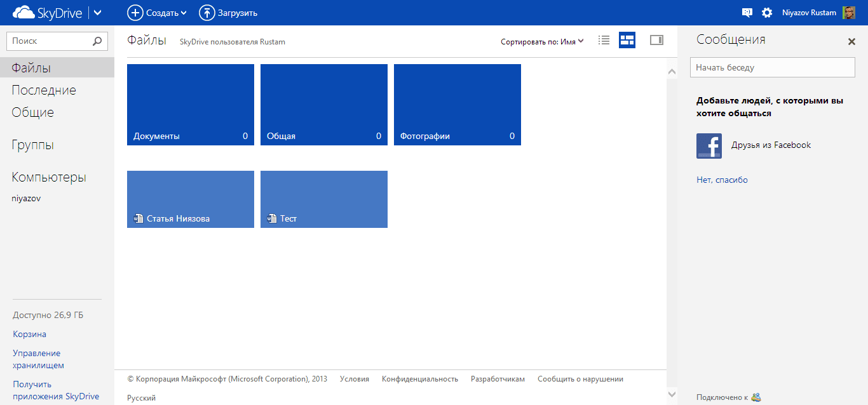868x405 pixels.
Task: Click the Нет, спасибо link
Action: pyautogui.click(x=722, y=180)
